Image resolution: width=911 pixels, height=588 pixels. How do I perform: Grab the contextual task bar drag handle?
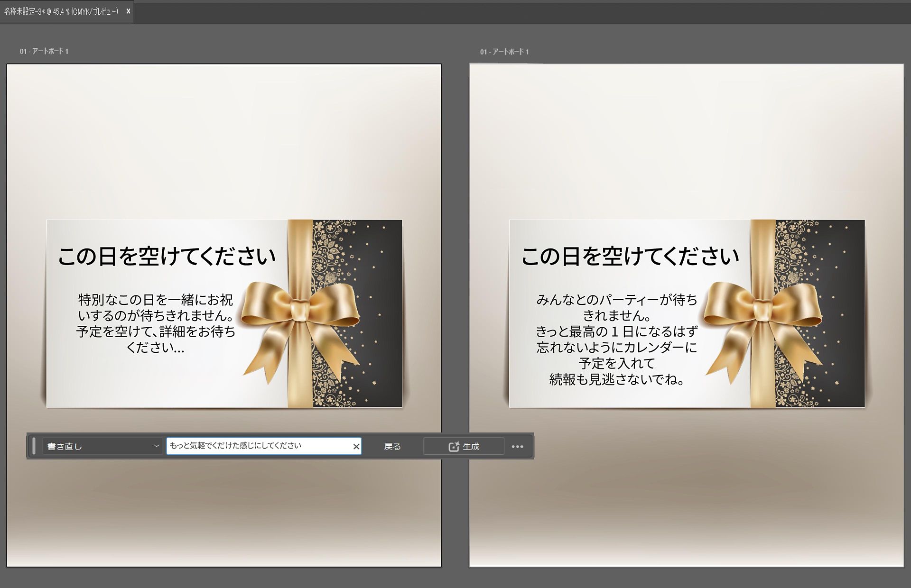(34, 446)
